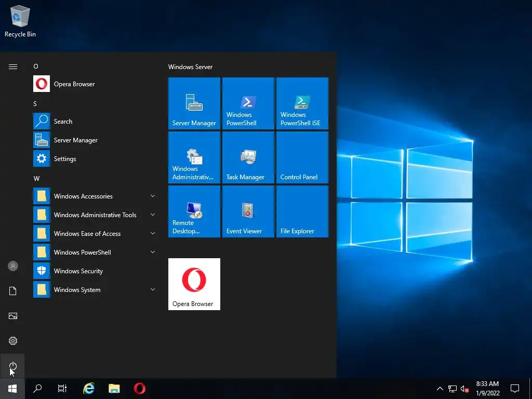Screen dimensions: 532x399
Task: Open the Windows Administrative Tools tile
Action: click(x=194, y=157)
